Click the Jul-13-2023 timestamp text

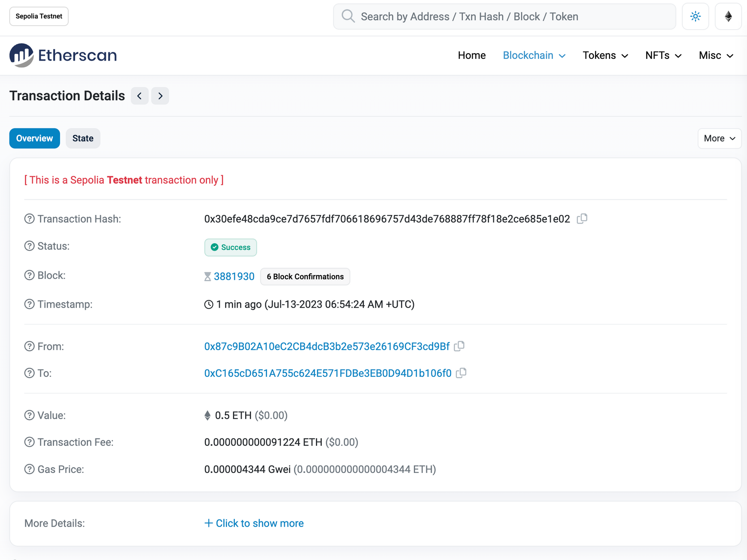340,304
